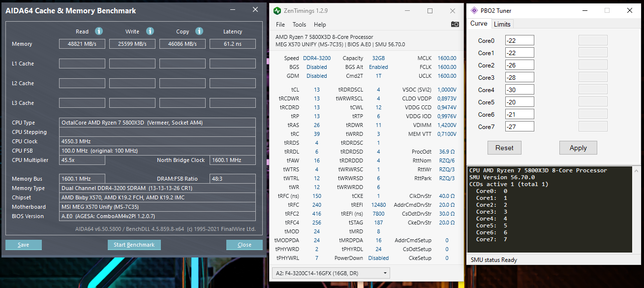Click the Chipset field AMD Bixby X570
Viewport: 644px width, 288px height.
(157, 197)
